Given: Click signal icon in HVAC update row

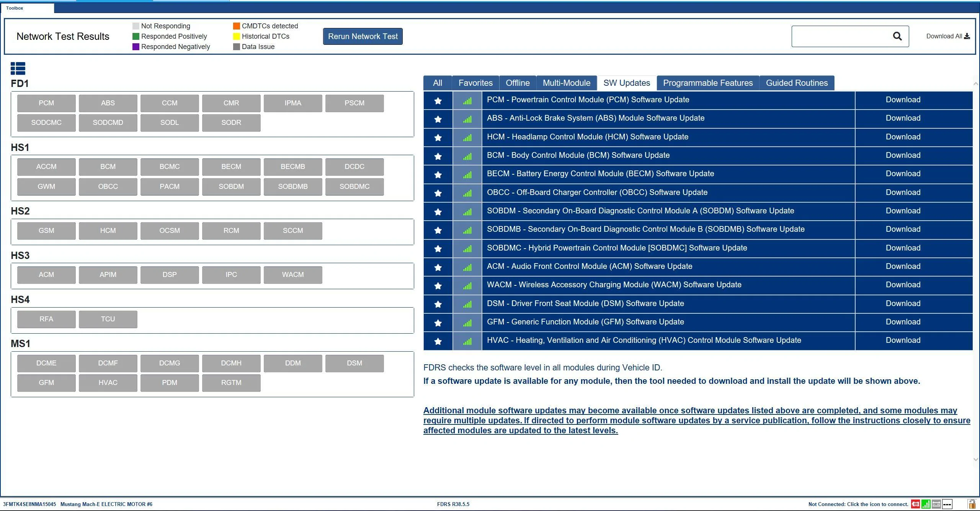Looking at the screenshot, I should coord(467,341).
